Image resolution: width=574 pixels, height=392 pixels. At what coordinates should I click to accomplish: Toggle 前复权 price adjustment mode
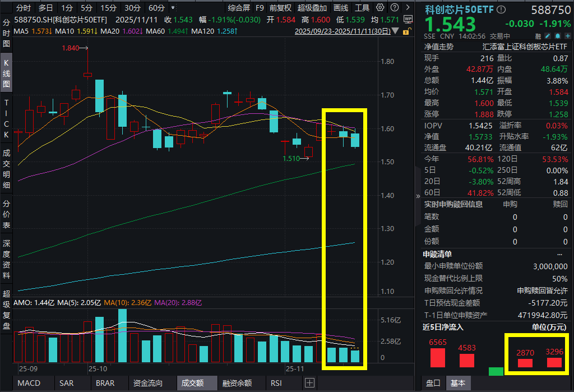coord(280,7)
